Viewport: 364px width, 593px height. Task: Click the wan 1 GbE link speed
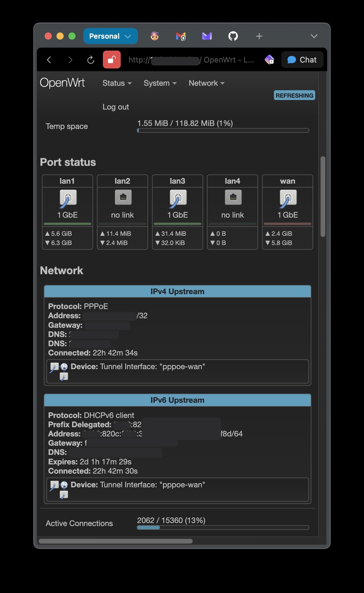point(288,215)
